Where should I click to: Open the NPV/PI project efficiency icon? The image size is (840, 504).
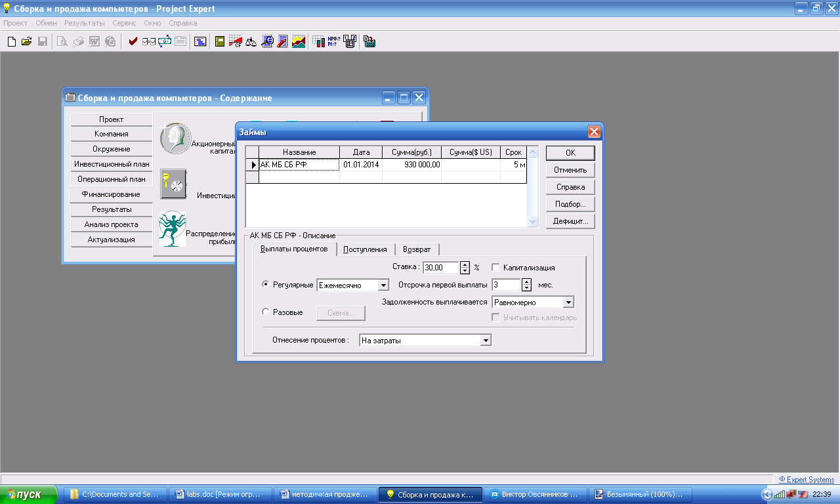334,41
